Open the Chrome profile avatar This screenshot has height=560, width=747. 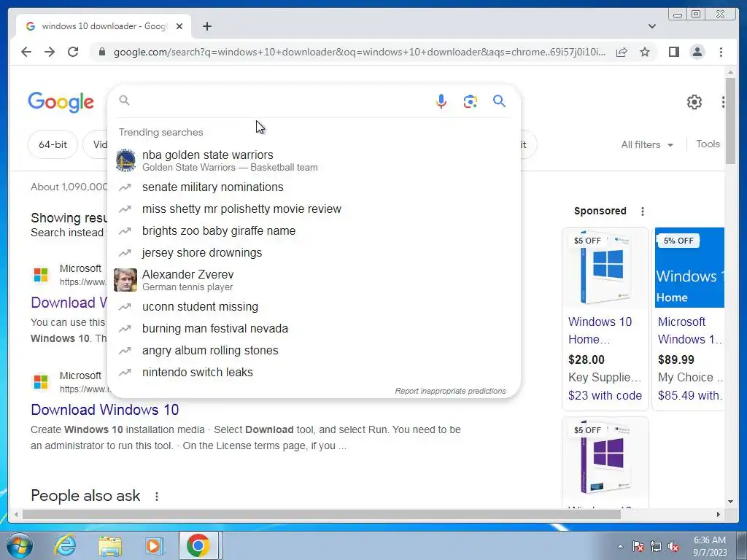(697, 52)
